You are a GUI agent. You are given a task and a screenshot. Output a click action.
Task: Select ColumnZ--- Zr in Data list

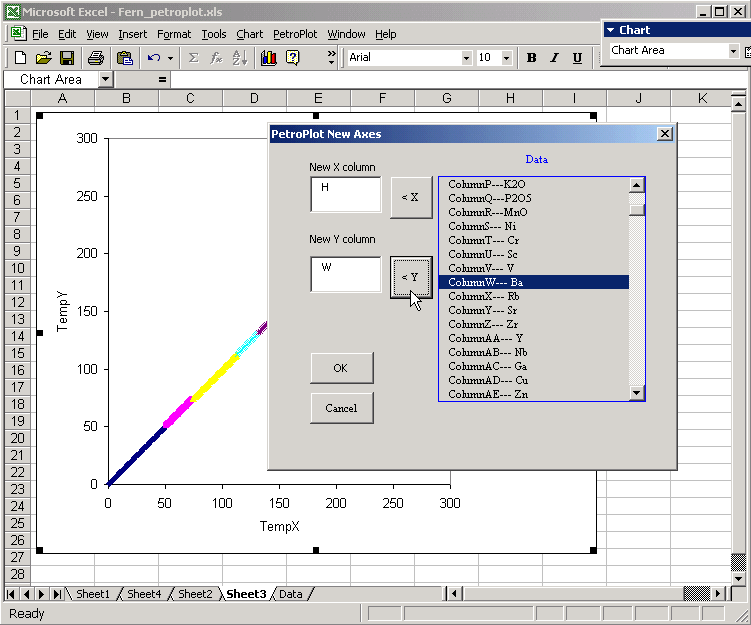(534, 324)
